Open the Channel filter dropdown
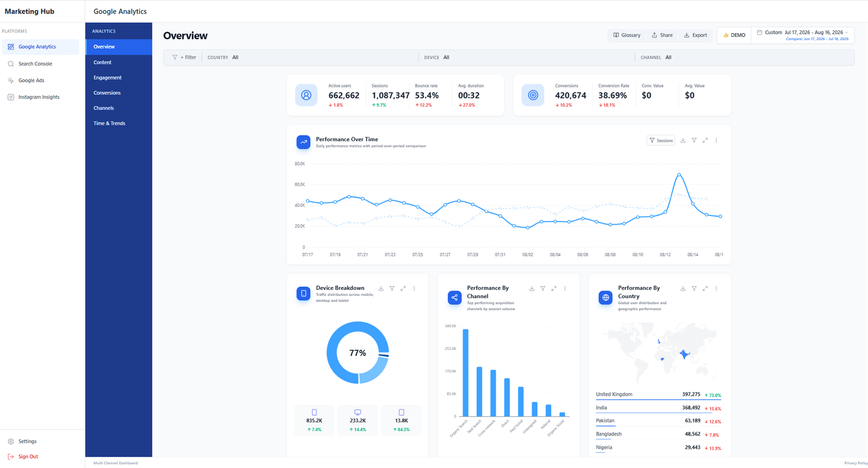868x468 pixels. (x=744, y=58)
